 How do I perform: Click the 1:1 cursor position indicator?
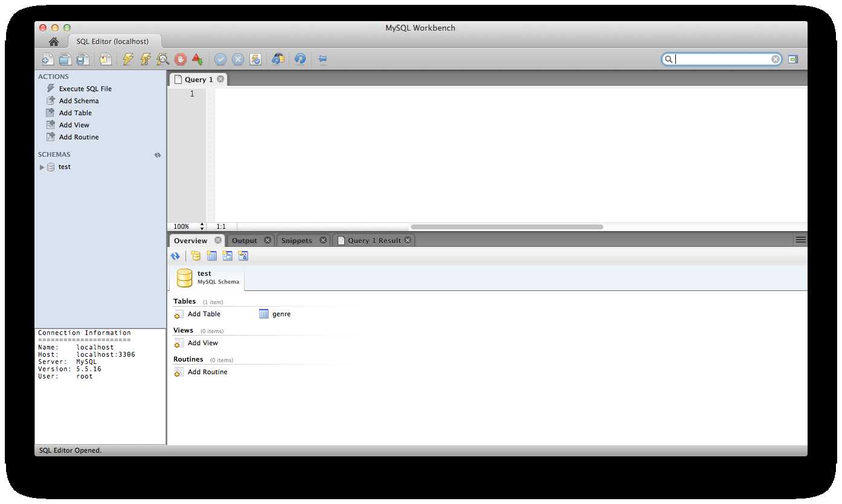(221, 226)
